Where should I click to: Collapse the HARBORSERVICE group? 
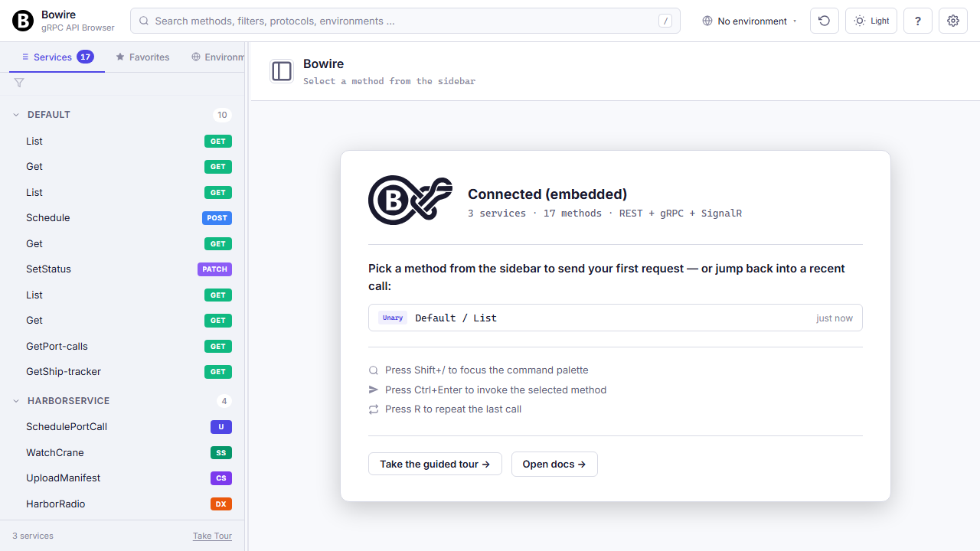pos(122,401)
